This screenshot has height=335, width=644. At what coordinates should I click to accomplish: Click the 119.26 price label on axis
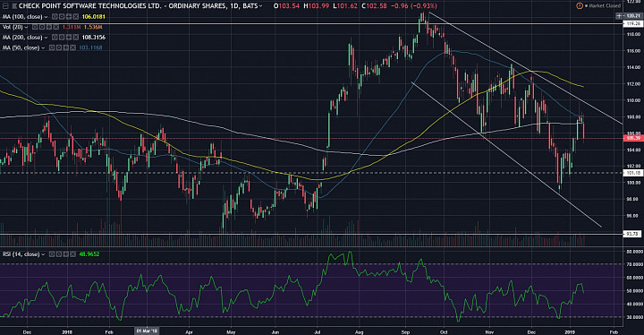(632, 24)
